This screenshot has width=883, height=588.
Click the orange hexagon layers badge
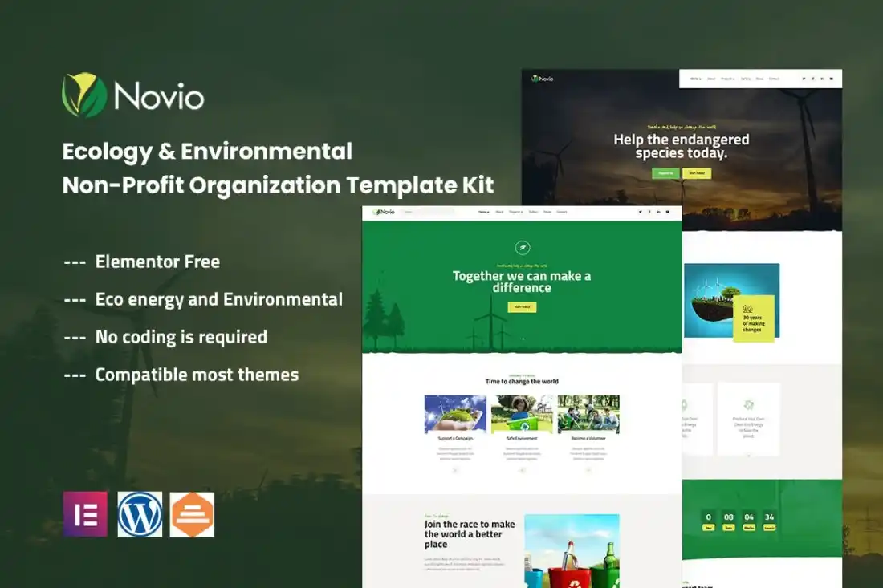[x=193, y=514]
